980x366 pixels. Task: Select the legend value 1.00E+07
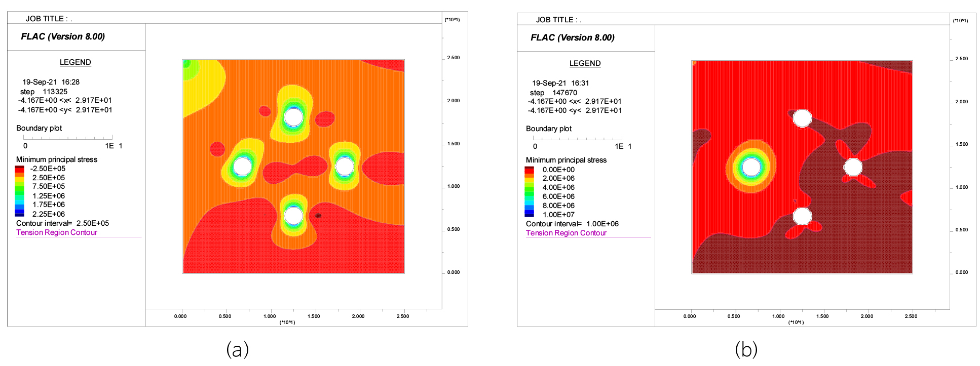click(558, 215)
